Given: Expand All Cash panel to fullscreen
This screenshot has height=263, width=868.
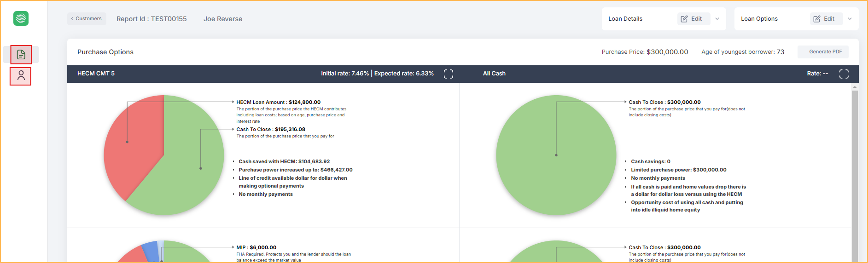Looking at the screenshot, I should tap(844, 74).
